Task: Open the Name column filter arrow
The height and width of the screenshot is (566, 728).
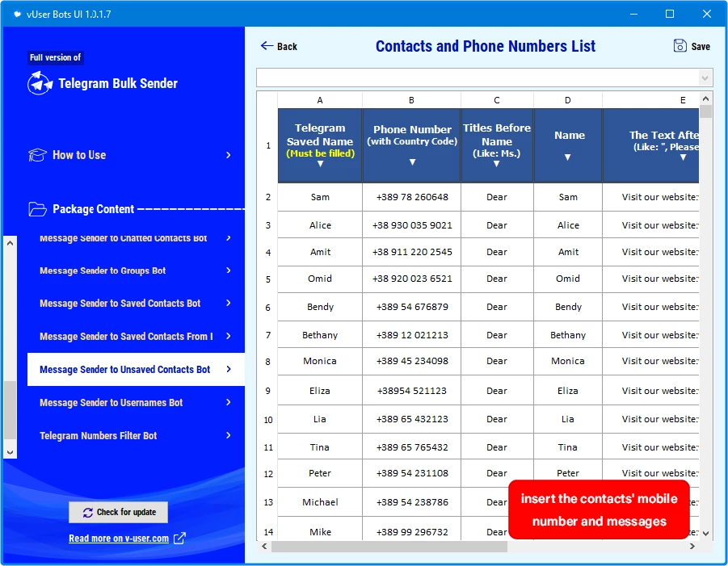Action: click(x=567, y=157)
